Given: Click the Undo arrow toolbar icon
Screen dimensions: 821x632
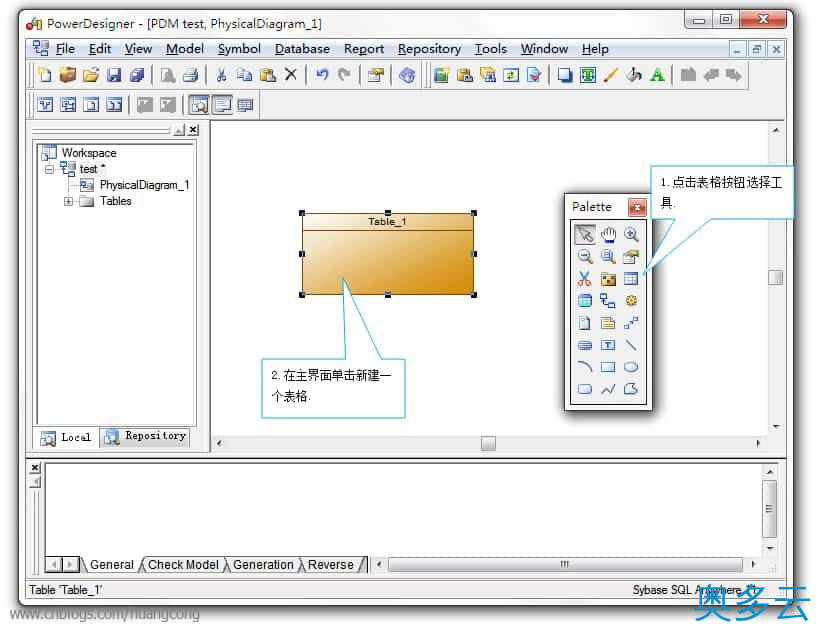Looking at the screenshot, I should [x=322, y=75].
